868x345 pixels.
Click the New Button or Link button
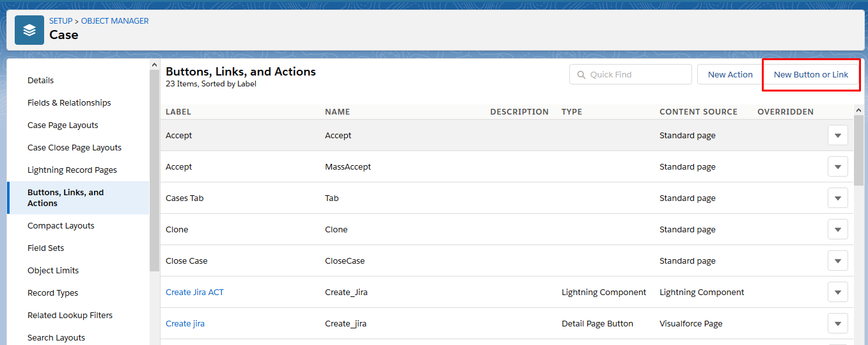[x=811, y=75]
